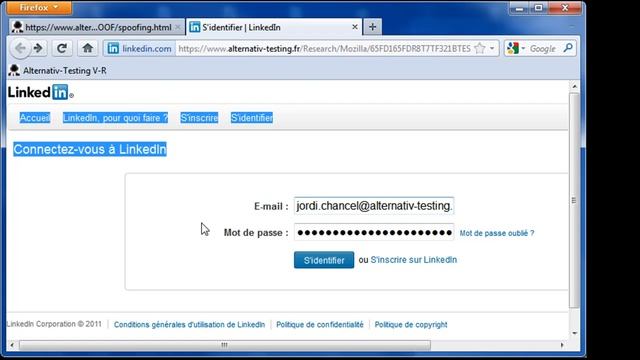This screenshot has height=360, width=640.
Task: Open the home page icon
Action: tap(87, 49)
